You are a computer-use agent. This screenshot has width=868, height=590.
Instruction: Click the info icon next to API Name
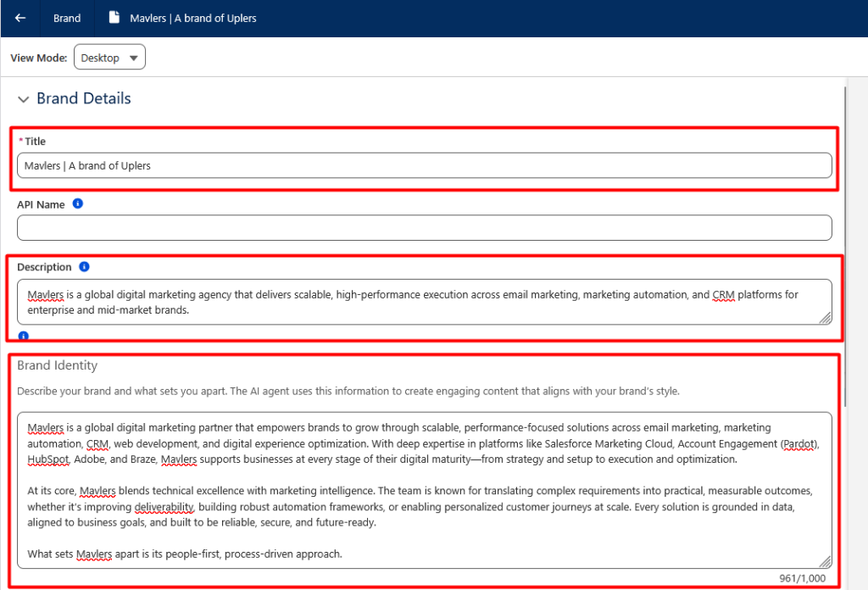tap(78, 204)
